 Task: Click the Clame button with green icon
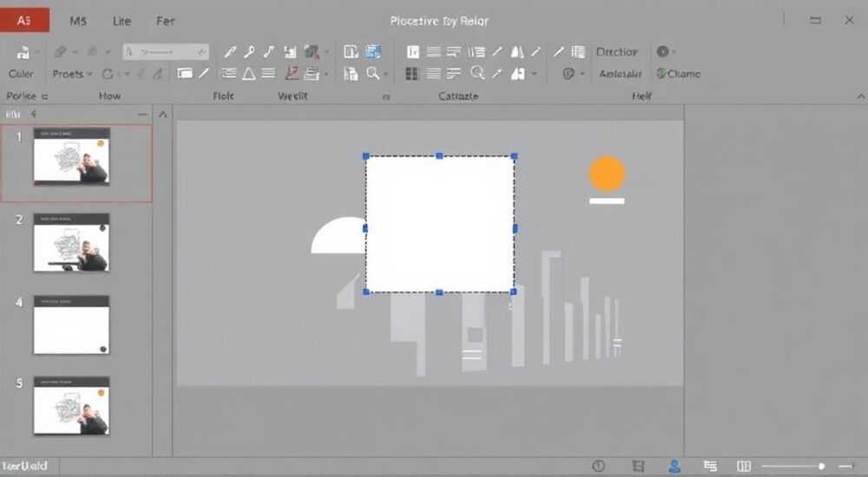[x=678, y=74]
